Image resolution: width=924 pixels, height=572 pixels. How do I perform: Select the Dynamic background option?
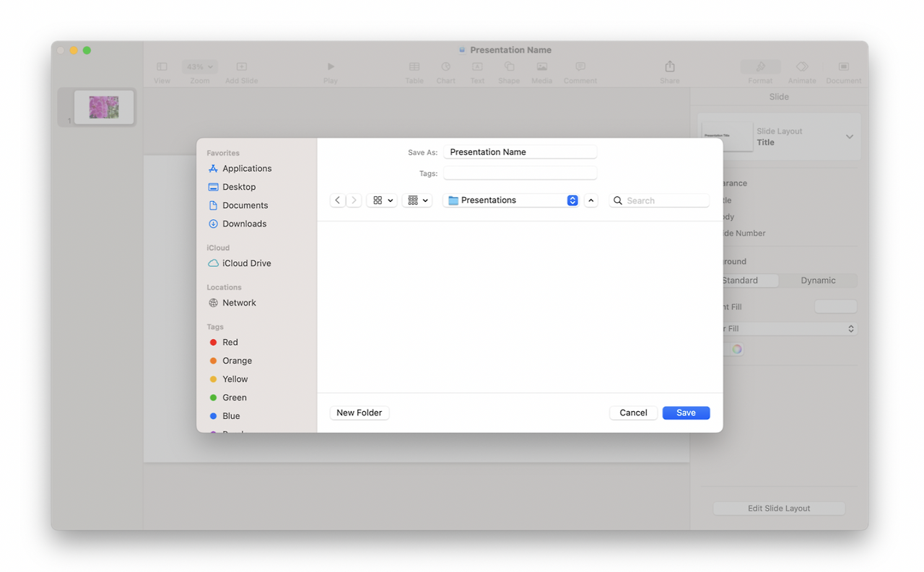pyautogui.click(x=818, y=281)
